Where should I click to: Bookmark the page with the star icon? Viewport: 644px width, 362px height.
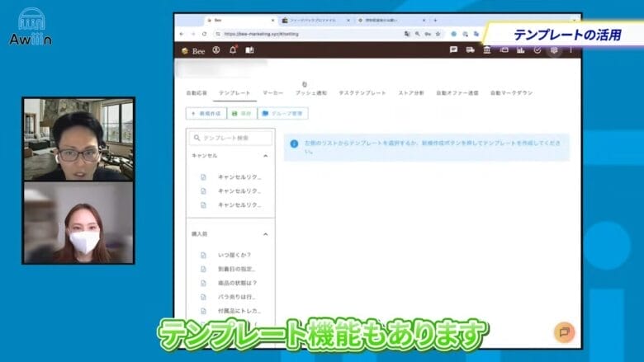click(x=438, y=34)
